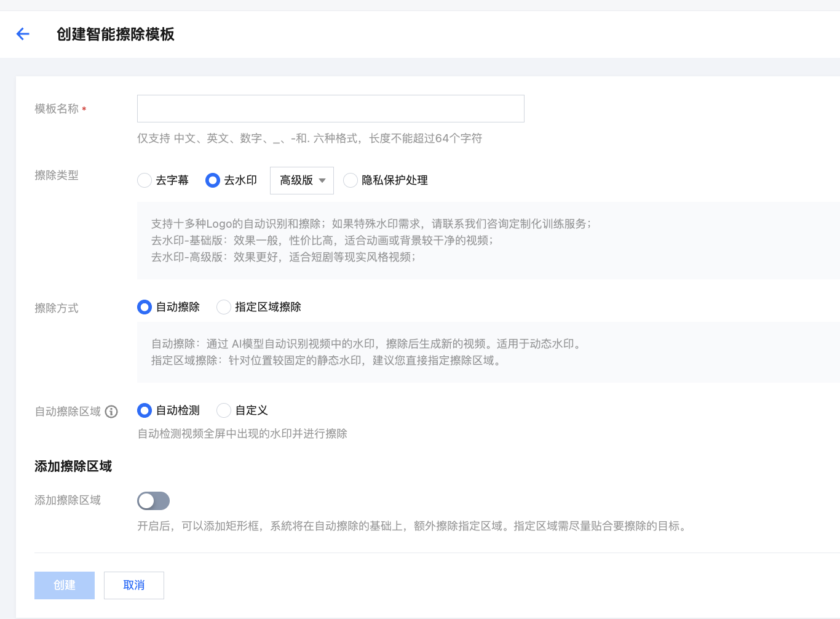Image resolution: width=840 pixels, height=619 pixels.
Task: Click the bold 添加擦除区域 section heading
Action: pos(73,466)
